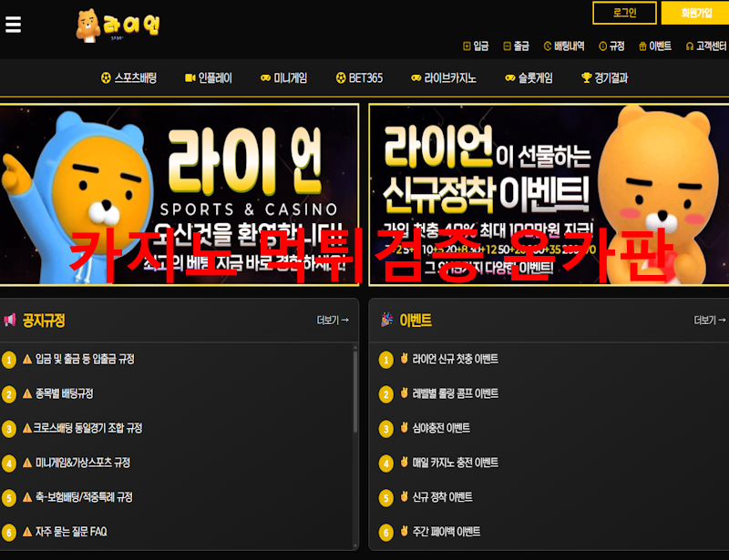Click 더보기 in the 이벤트 panel
The image size is (729, 560).
710,321
